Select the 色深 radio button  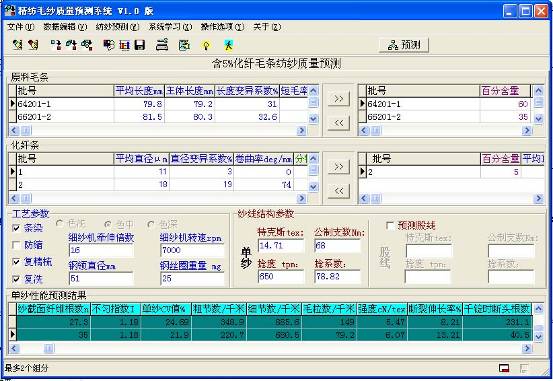point(151,224)
